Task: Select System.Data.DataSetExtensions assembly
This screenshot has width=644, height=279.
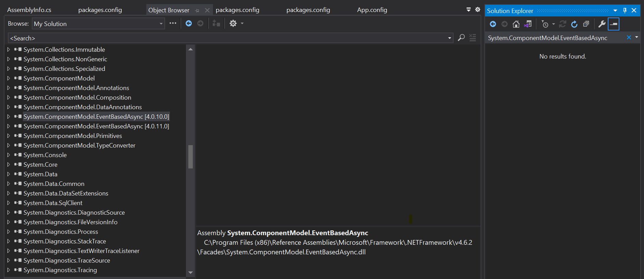Action: point(66,193)
